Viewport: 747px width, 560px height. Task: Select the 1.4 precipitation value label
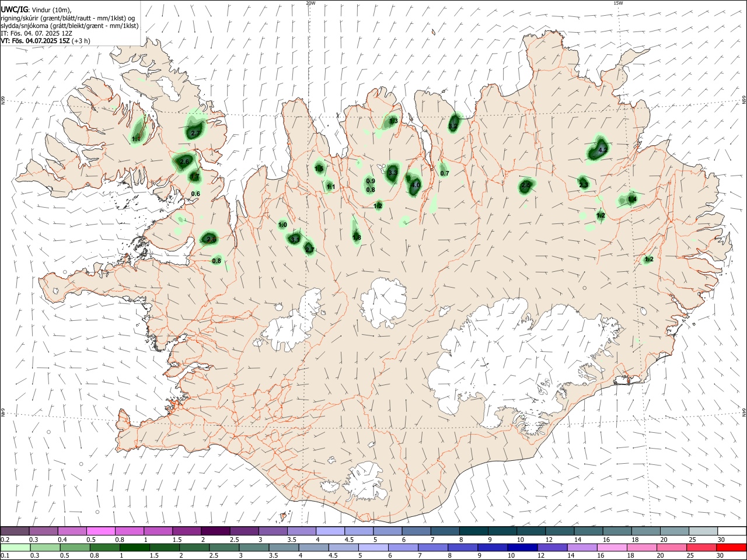click(632, 199)
